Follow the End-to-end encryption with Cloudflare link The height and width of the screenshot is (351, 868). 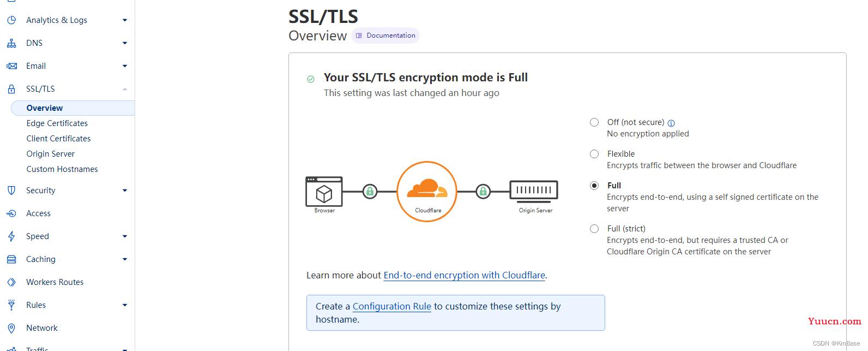coord(465,275)
